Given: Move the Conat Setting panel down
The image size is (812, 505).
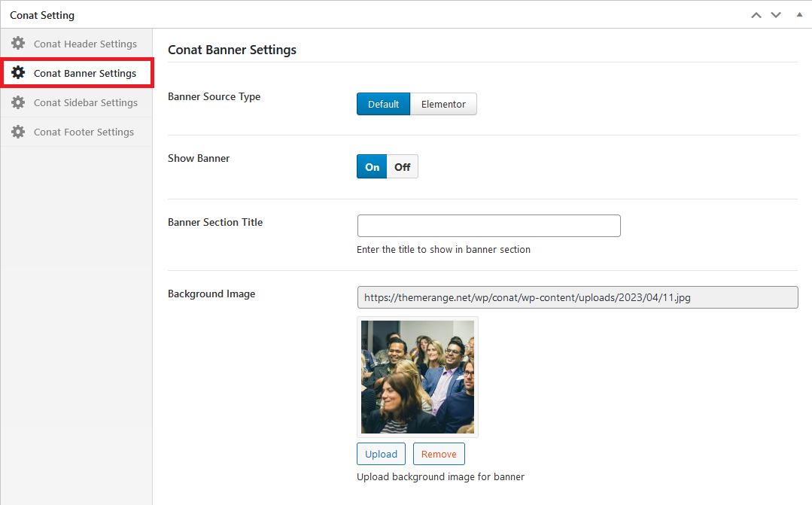Looking at the screenshot, I should coord(776,15).
